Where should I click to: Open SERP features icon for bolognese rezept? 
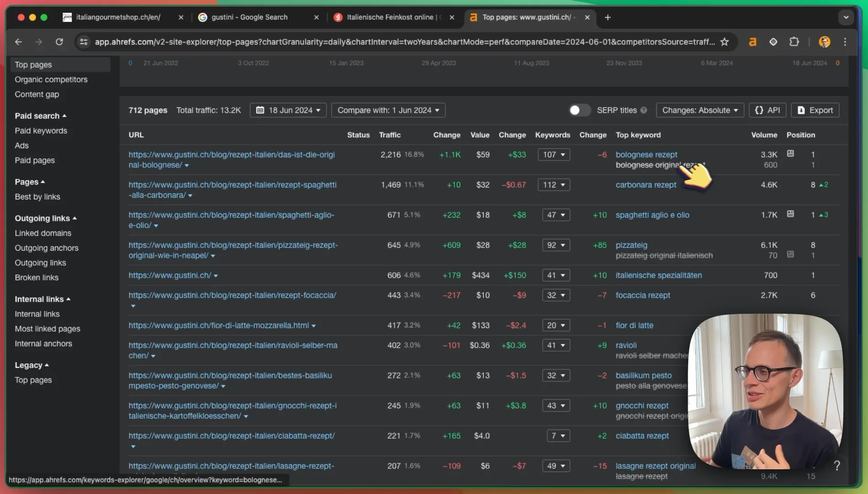(790, 154)
